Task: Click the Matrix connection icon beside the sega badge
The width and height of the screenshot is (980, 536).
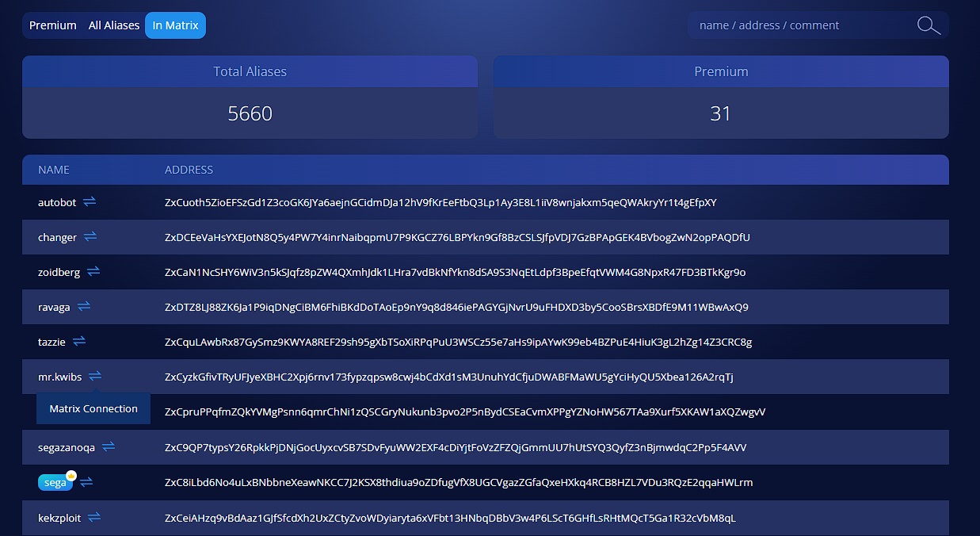Action: [x=86, y=482]
